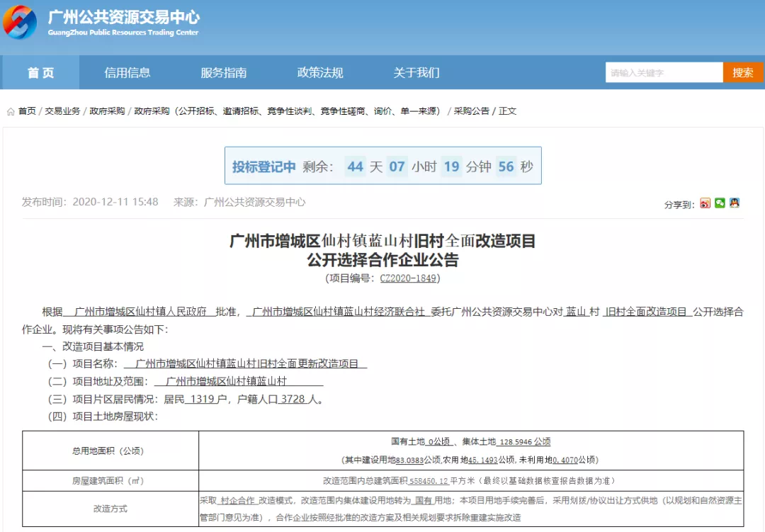Share the page via WeChat icon

tap(720, 203)
